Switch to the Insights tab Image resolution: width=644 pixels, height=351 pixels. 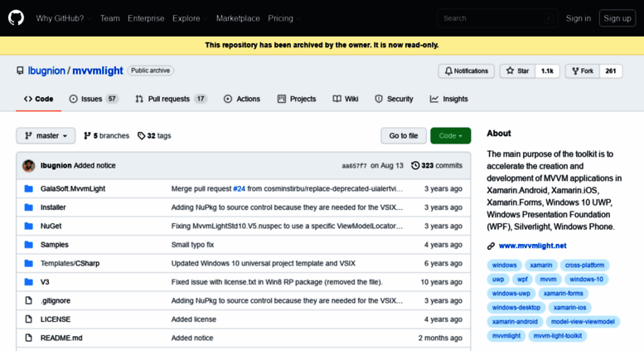(449, 99)
